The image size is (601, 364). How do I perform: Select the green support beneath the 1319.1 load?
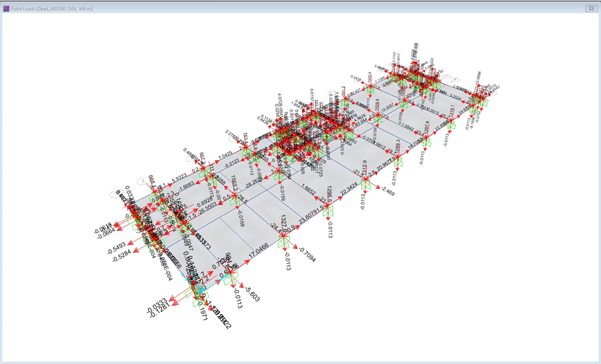click(x=452, y=124)
